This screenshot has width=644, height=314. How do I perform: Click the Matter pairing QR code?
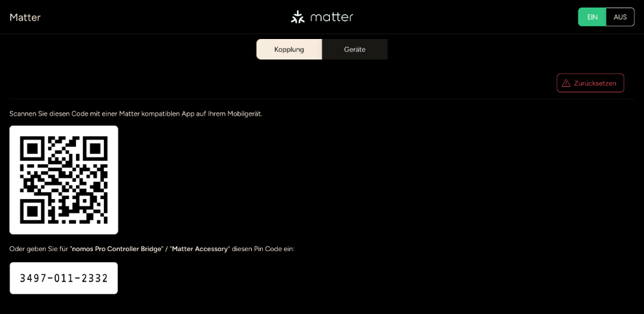tap(64, 180)
